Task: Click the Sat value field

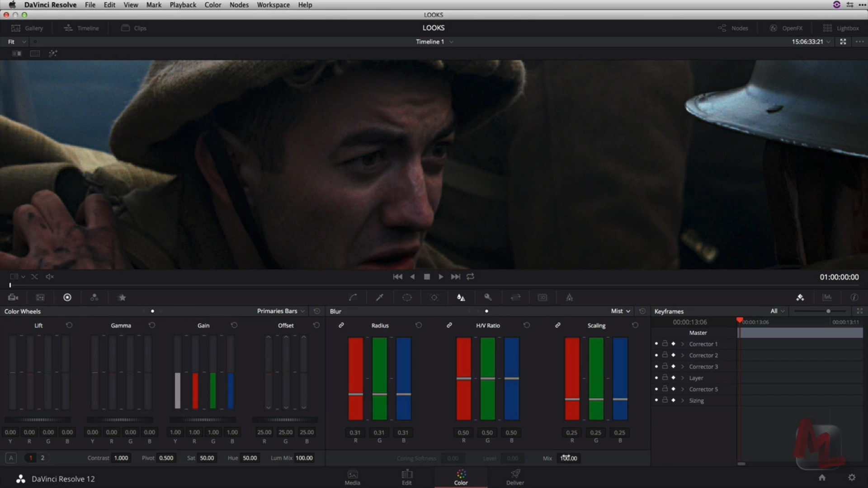Action: (x=207, y=458)
